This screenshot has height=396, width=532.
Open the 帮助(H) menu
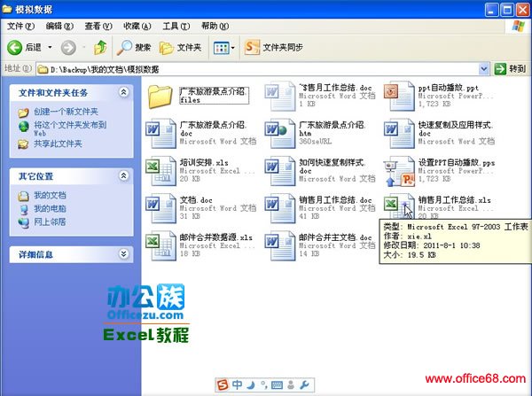click(x=215, y=26)
